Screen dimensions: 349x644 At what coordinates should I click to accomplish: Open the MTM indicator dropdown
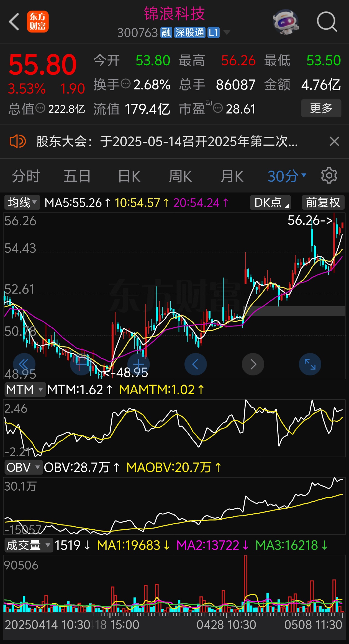(x=25, y=390)
